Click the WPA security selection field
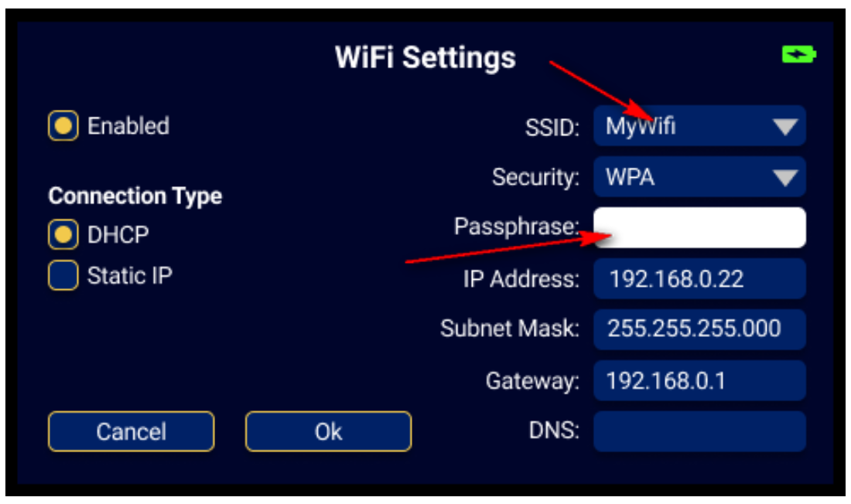The width and height of the screenshot is (851, 504). (699, 177)
